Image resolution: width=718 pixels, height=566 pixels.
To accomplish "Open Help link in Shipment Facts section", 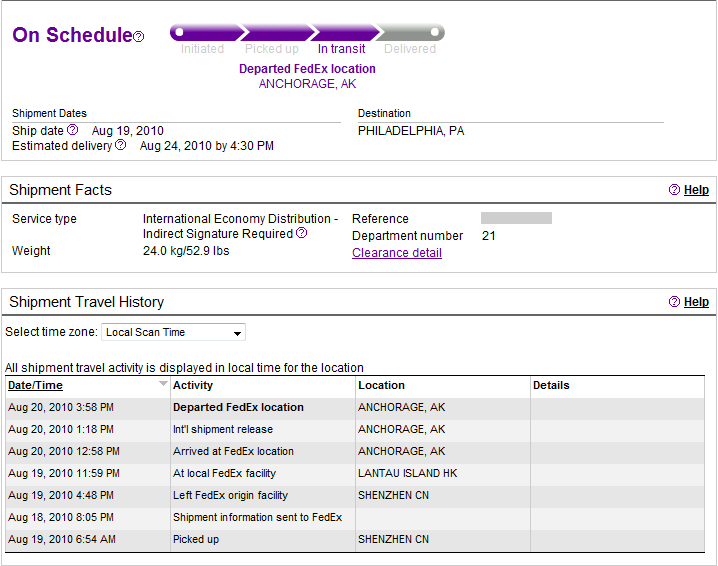I will pyautogui.click(x=696, y=190).
